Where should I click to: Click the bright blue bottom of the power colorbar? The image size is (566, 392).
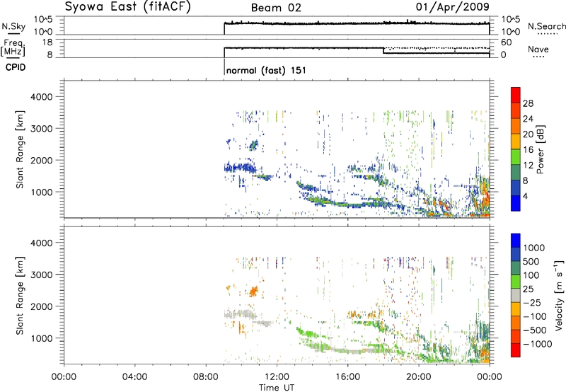(x=516, y=203)
